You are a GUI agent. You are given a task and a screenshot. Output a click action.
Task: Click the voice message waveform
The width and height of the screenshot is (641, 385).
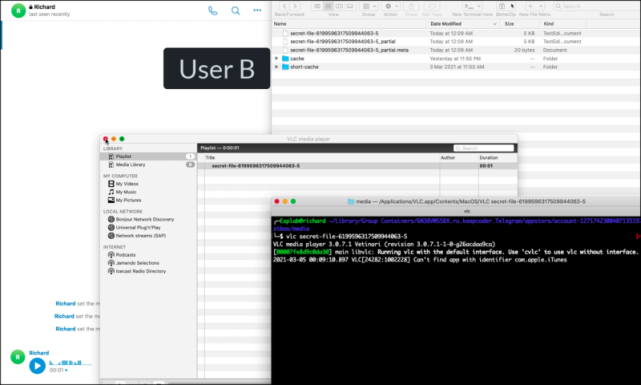point(70,363)
